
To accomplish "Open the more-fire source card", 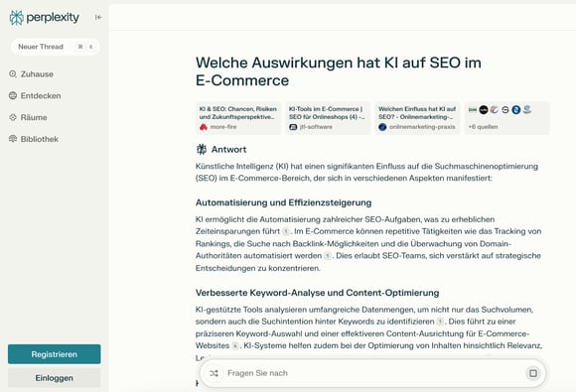I will coord(238,118).
